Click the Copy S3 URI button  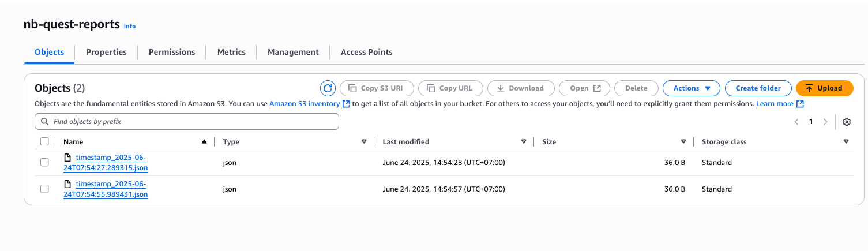(x=377, y=88)
